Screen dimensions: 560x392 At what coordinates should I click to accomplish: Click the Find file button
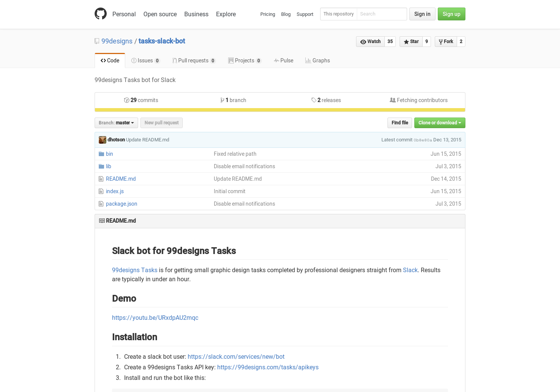[x=400, y=122]
